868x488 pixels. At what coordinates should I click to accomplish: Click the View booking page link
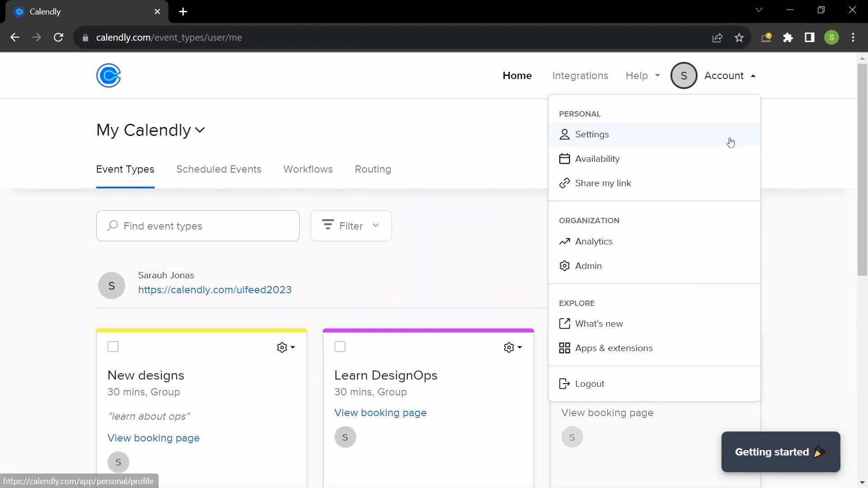pos(153,437)
